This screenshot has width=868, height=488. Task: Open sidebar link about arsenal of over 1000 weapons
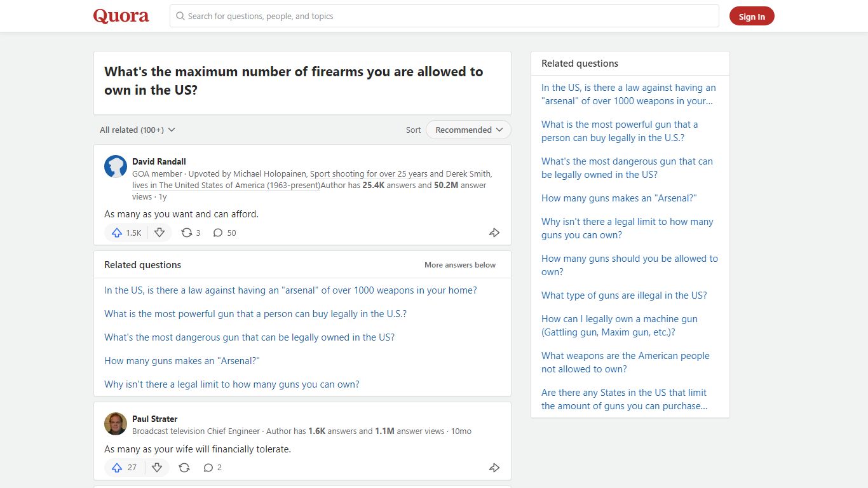(x=628, y=94)
